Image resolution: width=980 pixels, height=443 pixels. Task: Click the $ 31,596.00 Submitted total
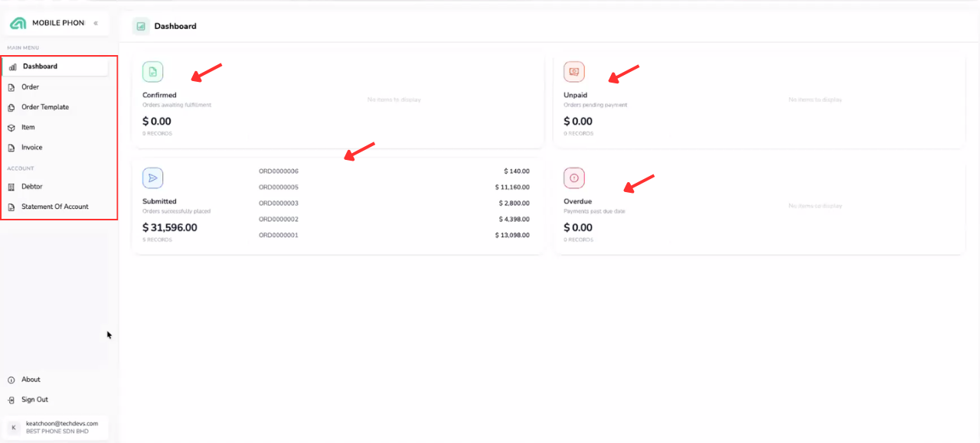170,228
